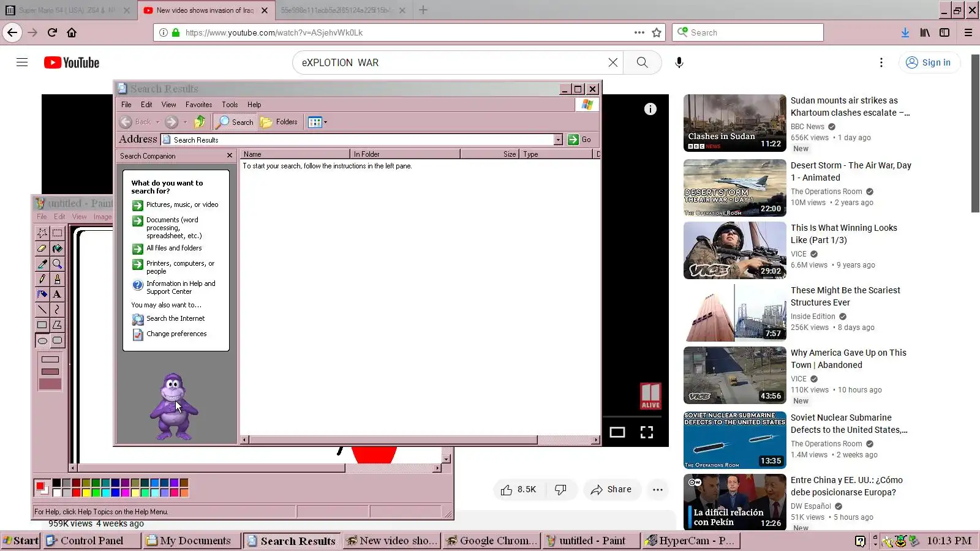This screenshot has width=980, height=551.
Task: Choose the Pencil tool in Paint
Action: pos(42,279)
